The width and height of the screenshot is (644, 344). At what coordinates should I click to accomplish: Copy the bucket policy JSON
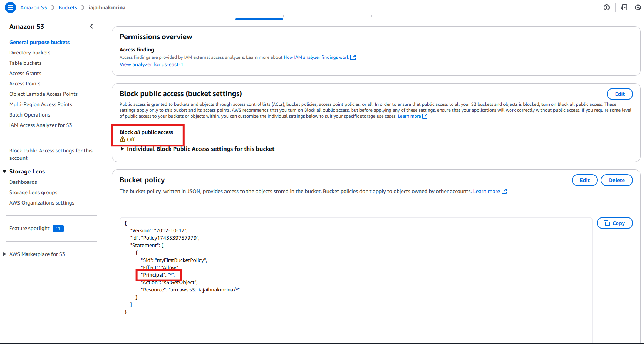tap(615, 223)
